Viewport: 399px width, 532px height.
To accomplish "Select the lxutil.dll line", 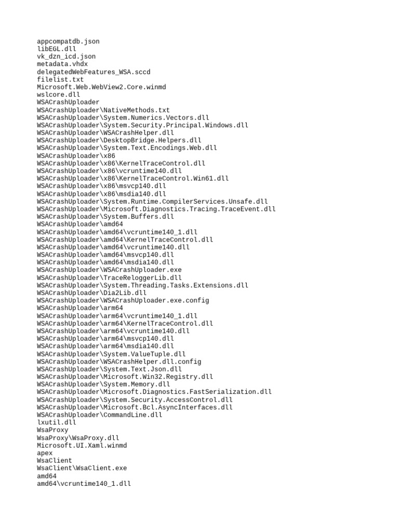I will coord(57,422).
